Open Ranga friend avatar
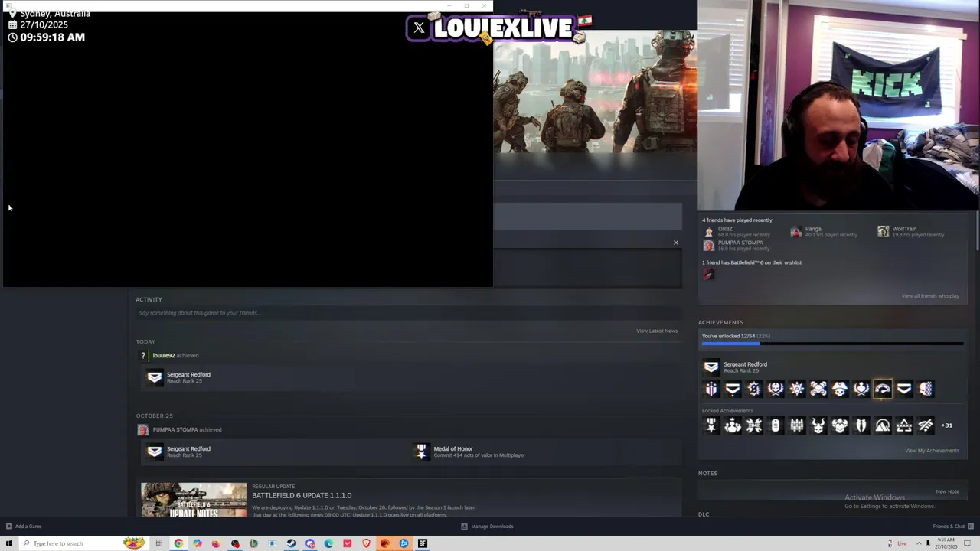This screenshot has height=551, width=980. (x=796, y=232)
